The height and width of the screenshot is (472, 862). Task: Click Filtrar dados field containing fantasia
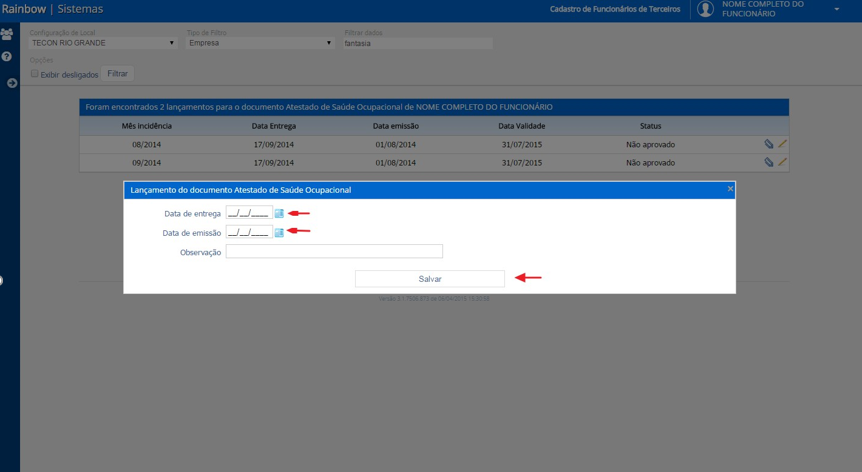tap(418, 43)
